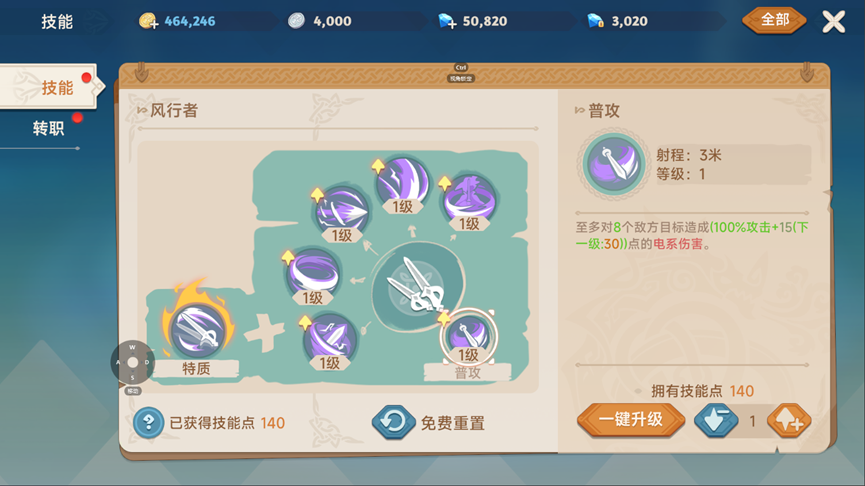Open the 全部 all filter button

[774, 20]
